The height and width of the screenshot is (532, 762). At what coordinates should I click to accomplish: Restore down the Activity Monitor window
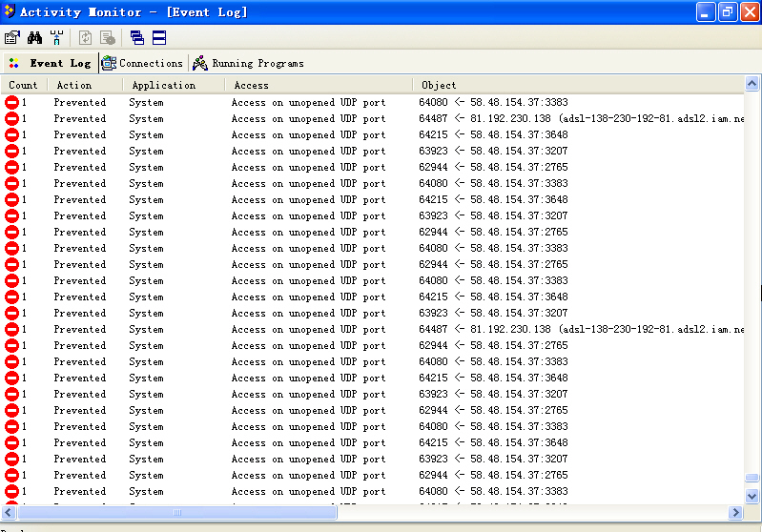(728, 11)
